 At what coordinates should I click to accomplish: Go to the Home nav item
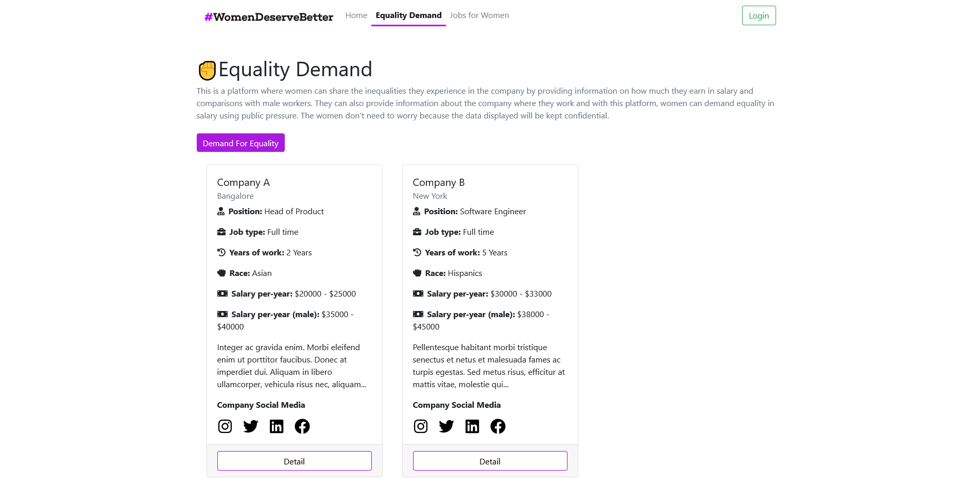356,15
